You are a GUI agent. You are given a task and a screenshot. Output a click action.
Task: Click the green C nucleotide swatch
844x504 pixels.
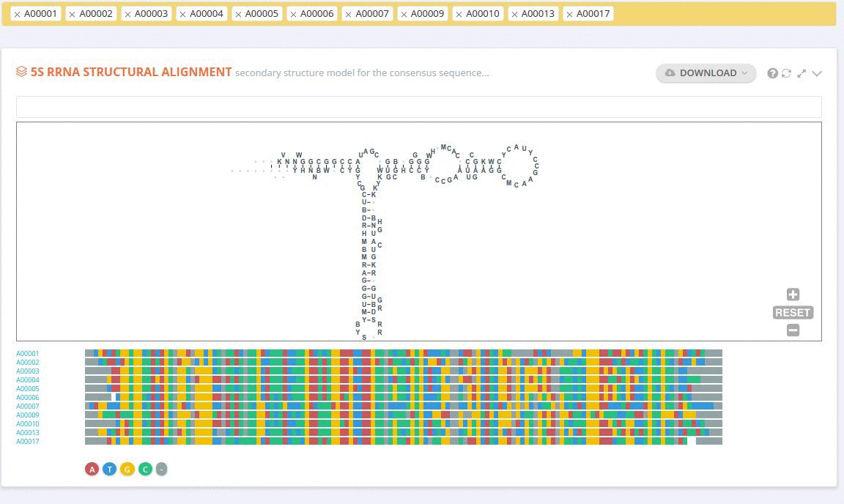145,469
